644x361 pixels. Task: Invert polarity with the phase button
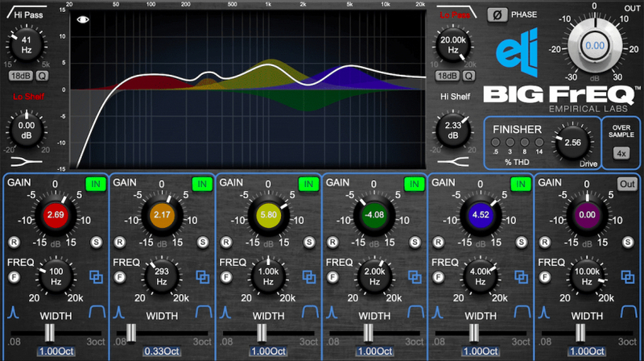(497, 15)
